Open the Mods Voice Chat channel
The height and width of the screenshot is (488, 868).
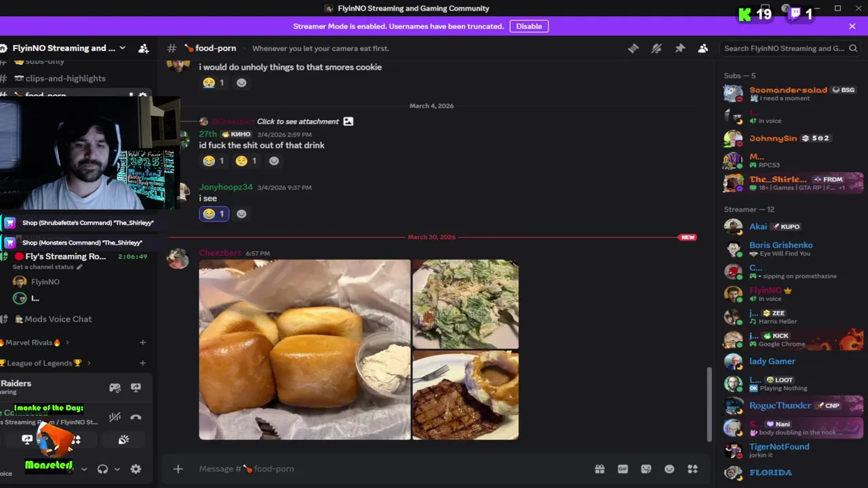coord(58,319)
